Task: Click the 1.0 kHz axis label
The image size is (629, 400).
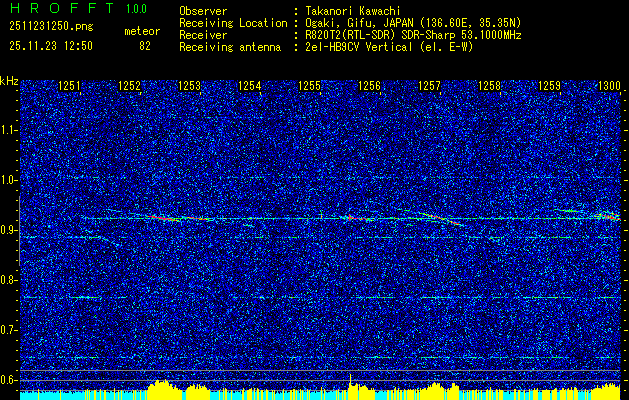Action: tap(9, 180)
